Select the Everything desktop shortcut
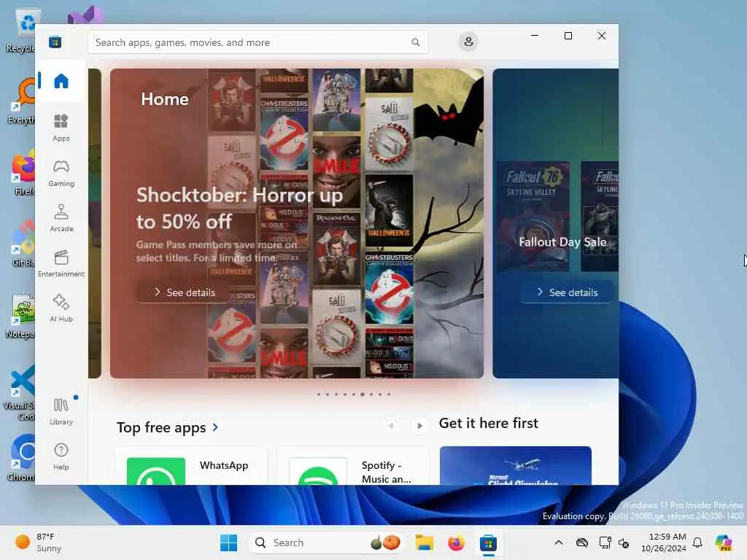The height and width of the screenshot is (560, 747). click(x=22, y=101)
